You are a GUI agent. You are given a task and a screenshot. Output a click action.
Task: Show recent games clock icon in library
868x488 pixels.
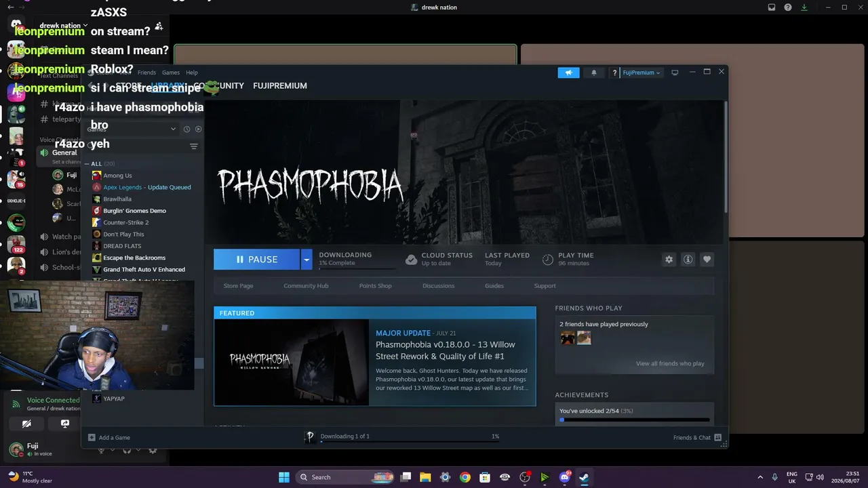186,129
